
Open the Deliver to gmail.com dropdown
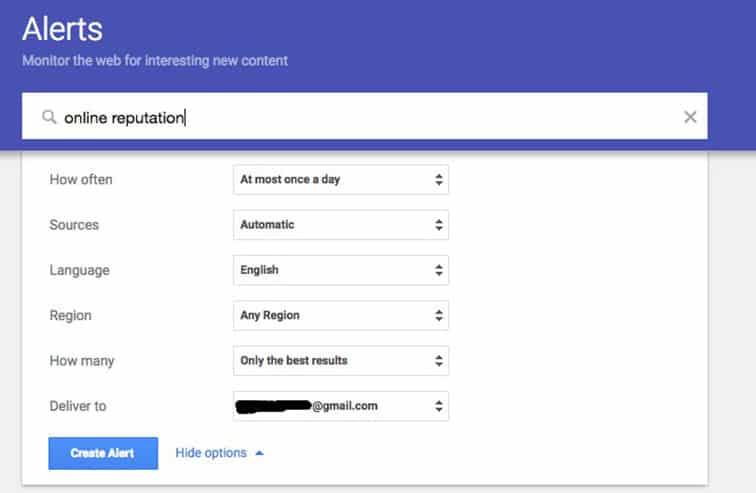340,406
